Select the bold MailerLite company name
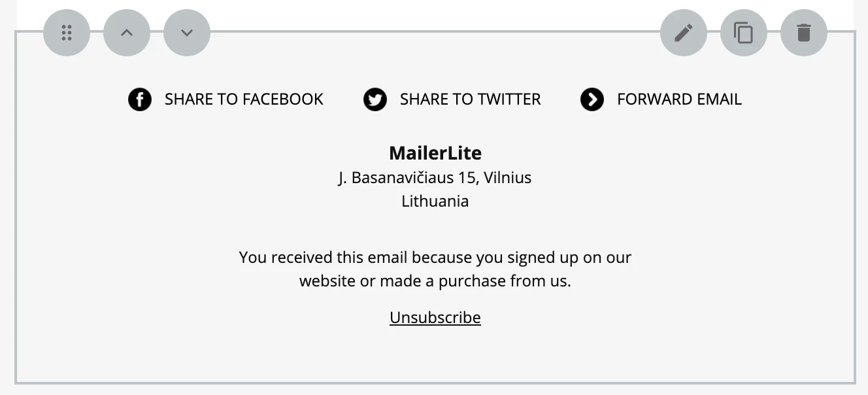Image resolution: width=868 pixels, height=395 pixels. (435, 153)
